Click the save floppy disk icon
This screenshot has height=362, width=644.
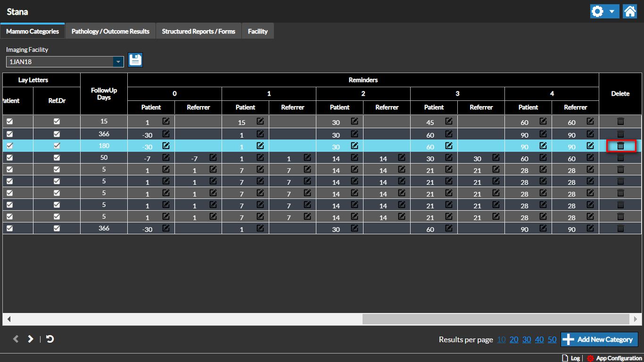(135, 60)
